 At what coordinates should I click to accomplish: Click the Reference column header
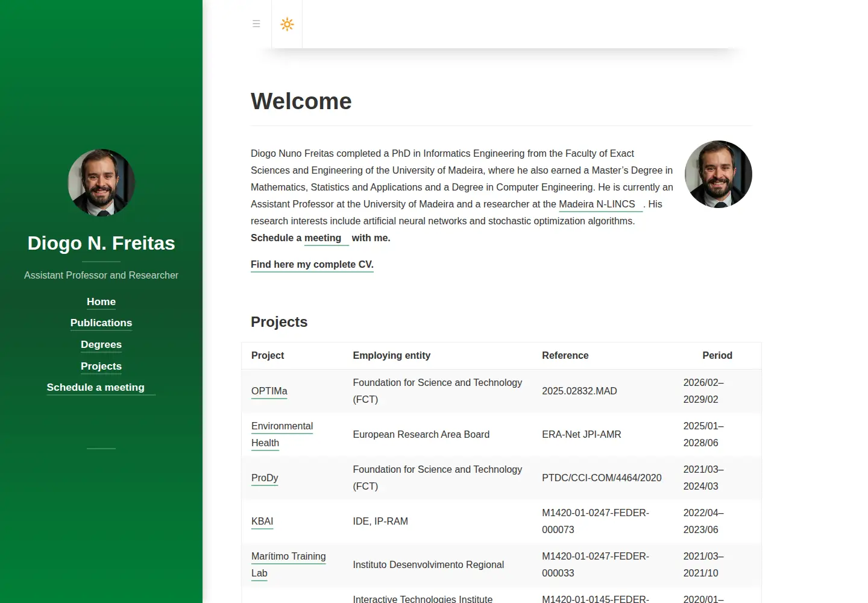pos(565,355)
